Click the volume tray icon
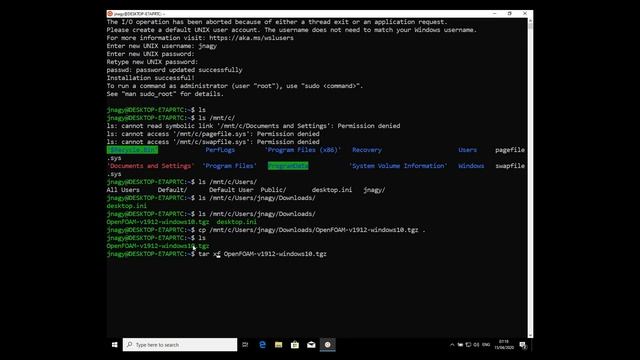The width and height of the screenshot is (640, 360). tap(476, 345)
